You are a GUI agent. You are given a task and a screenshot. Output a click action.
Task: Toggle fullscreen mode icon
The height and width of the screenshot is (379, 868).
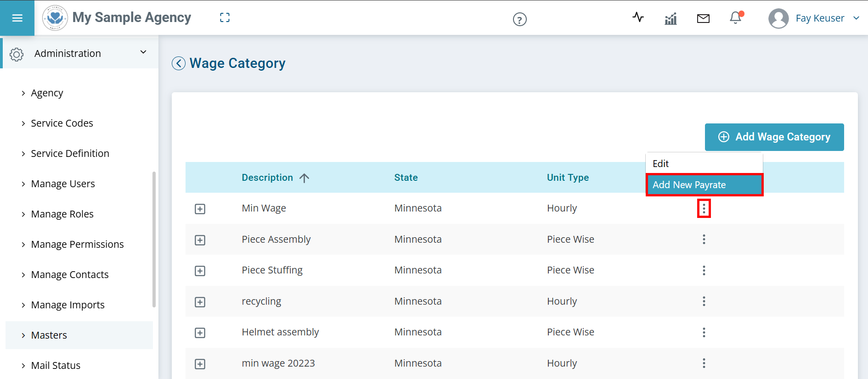(x=225, y=18)
